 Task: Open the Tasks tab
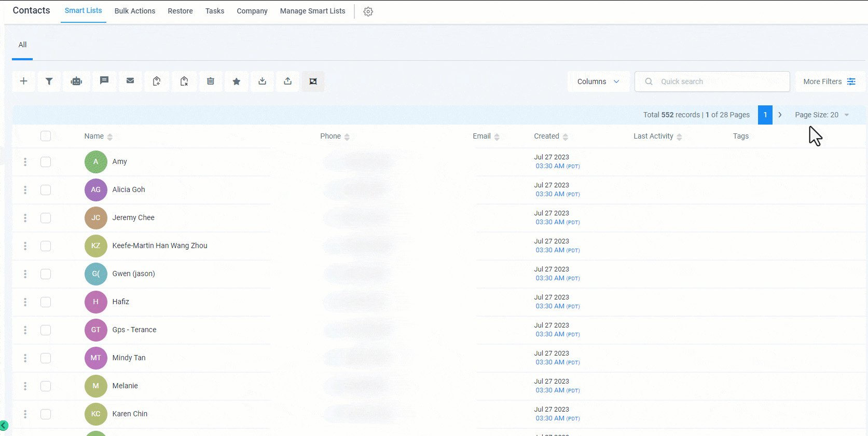click(x=215, y=11)
